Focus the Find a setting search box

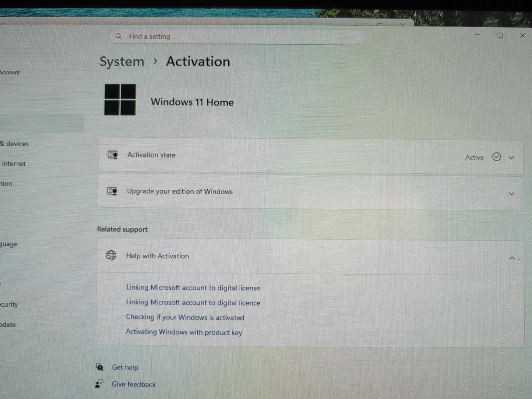pyautogui.click(x=237, y=36)
